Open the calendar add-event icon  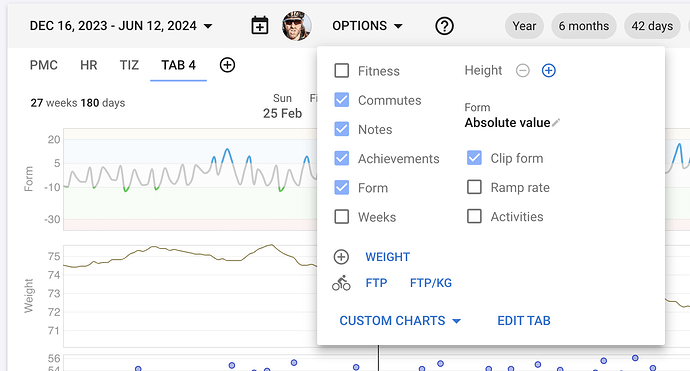(260, 26)
